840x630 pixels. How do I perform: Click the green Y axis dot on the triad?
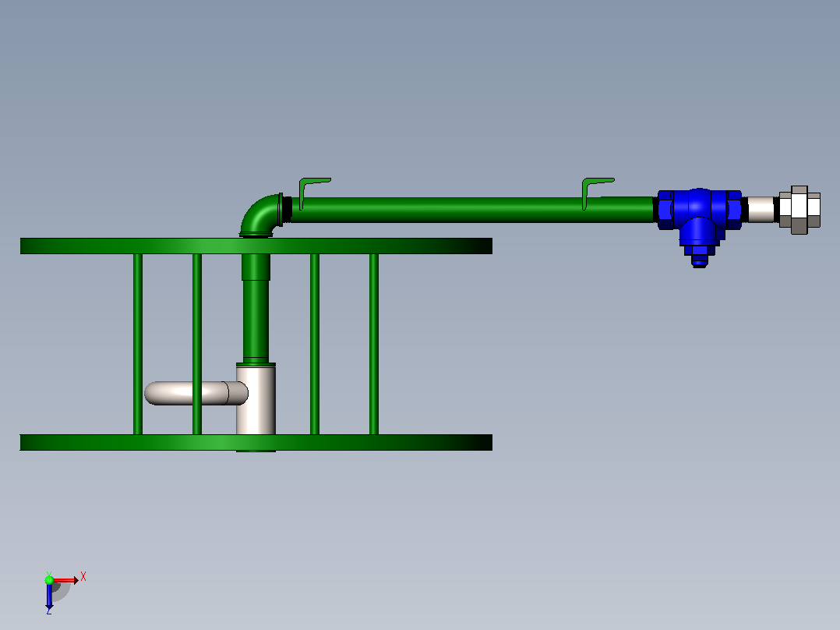click(49, 579)
